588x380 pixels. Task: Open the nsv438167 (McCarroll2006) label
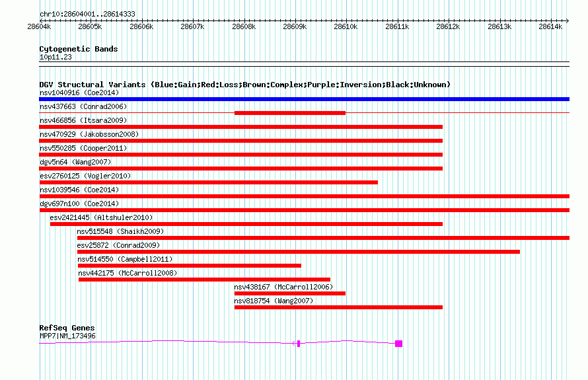click(283, 287)
